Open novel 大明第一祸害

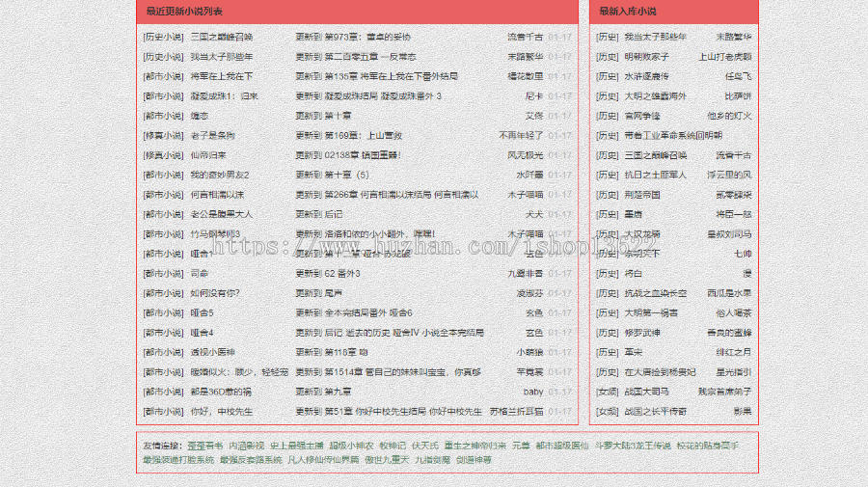(651, 312)
